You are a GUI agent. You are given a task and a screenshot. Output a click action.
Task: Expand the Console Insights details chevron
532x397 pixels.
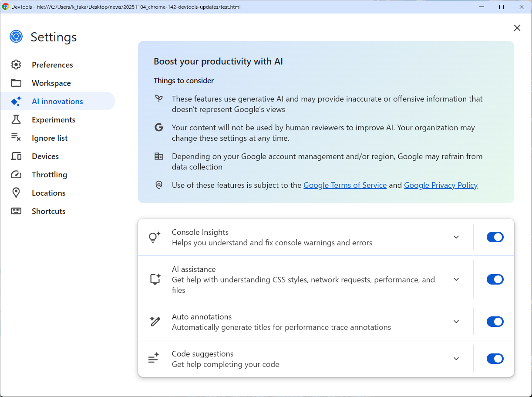click(x=456, y=237)
